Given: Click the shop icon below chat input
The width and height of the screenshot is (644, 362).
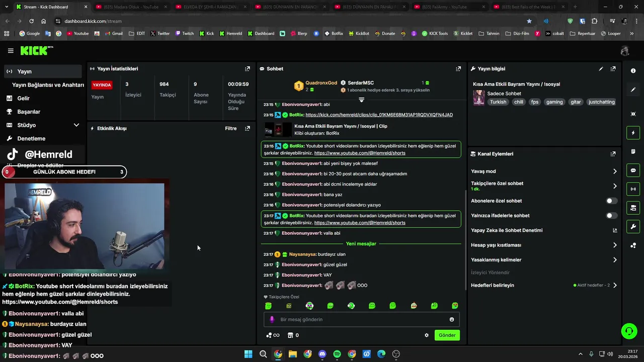Looking at the screenshot, I should (290, 335).
